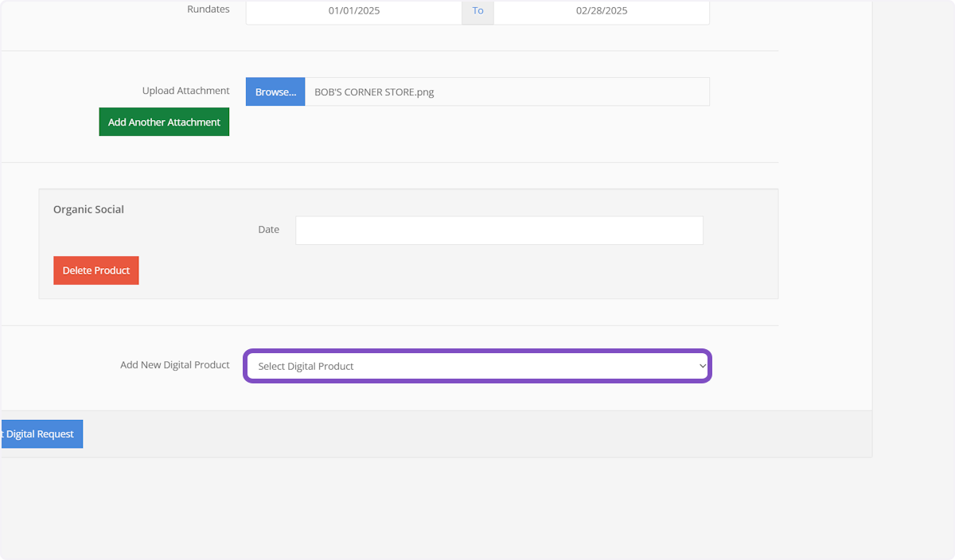
Task: Click the Add New Digital Product label
Action: pyautogui.click(x=174, y=364)
